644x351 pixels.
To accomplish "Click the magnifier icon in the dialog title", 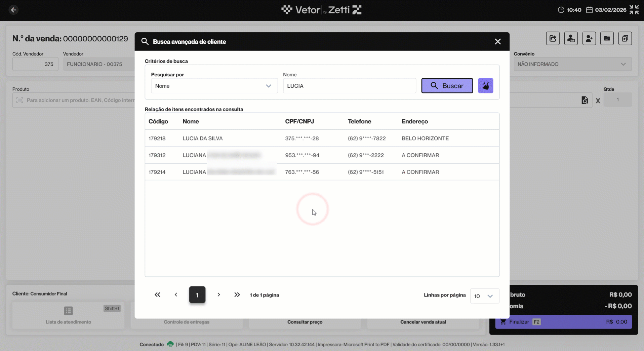I will coord(145,41).
